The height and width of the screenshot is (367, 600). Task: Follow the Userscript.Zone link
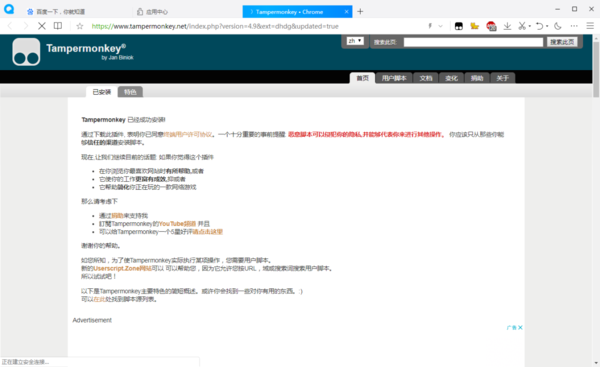click(x=122, y=269)
